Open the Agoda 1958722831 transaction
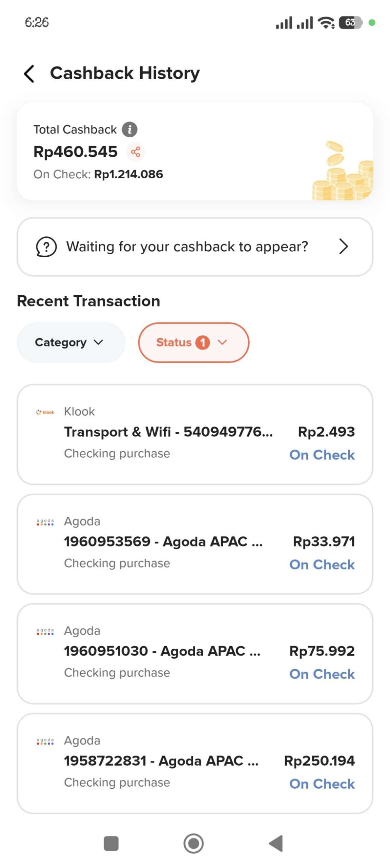The width and height of the screenshot is (390, 868). coord(161,761)
